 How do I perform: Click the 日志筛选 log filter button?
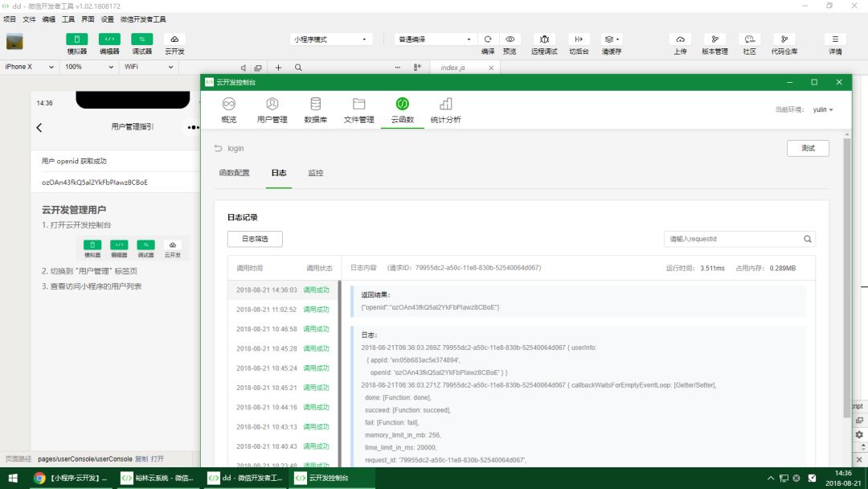tap(256, 239)
